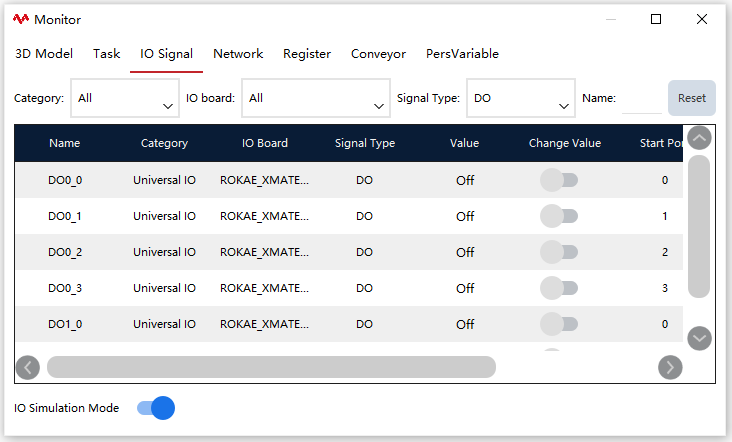The image size is (732, 442).
Task: Click the scroll right arrow icon
Action: (670, 368)
